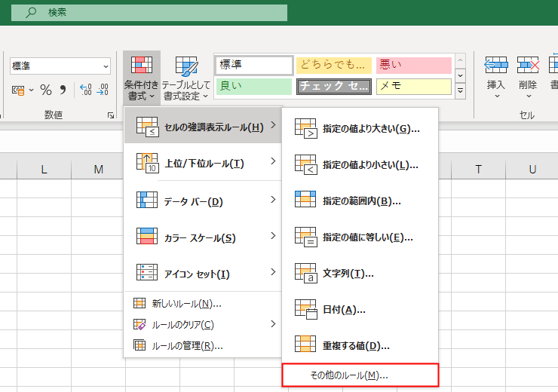The height and width of the screenshot is (392, 558).
Task: Expand the 挿入 dropdown arrow
Action: [x=497, y=96]
